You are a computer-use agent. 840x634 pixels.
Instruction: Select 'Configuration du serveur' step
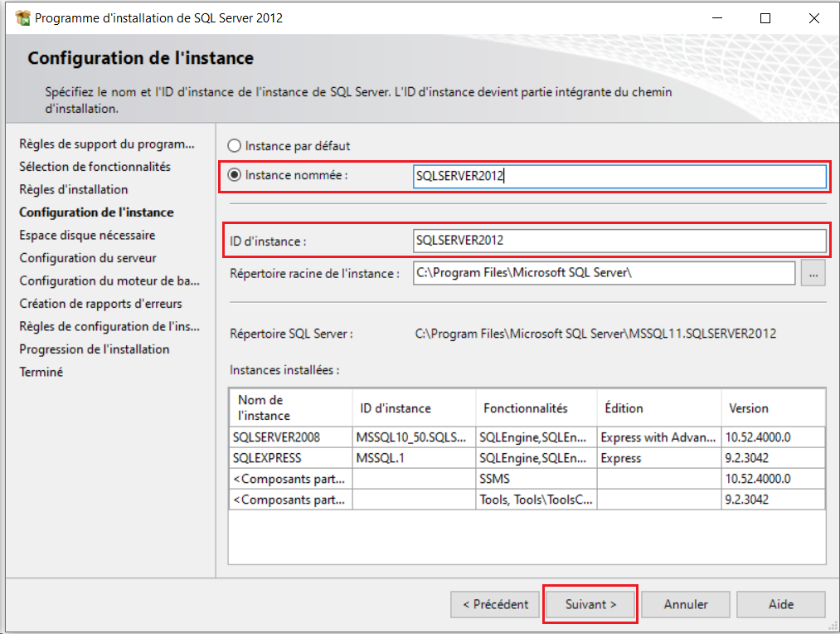(88, 258)
